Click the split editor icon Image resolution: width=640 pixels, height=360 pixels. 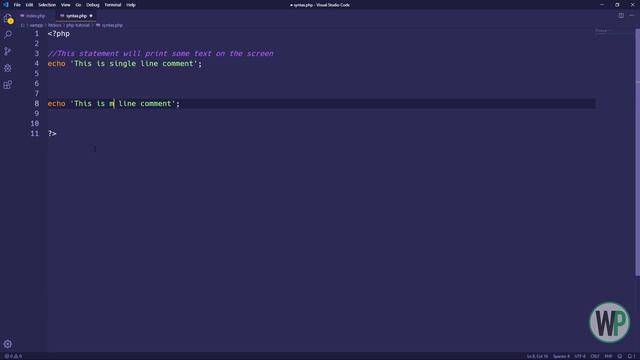click(x=621, y=16)
